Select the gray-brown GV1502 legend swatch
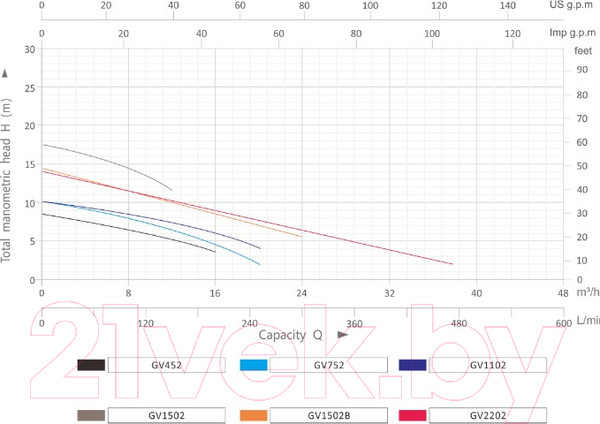This screenshot has width=600, height=424. [x=91, y=414]
